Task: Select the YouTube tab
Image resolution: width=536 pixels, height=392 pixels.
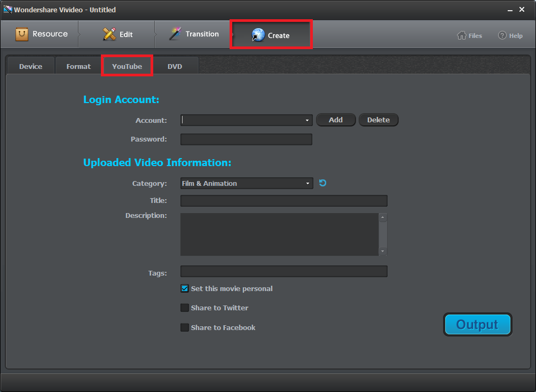Action: tap(127, 66)
